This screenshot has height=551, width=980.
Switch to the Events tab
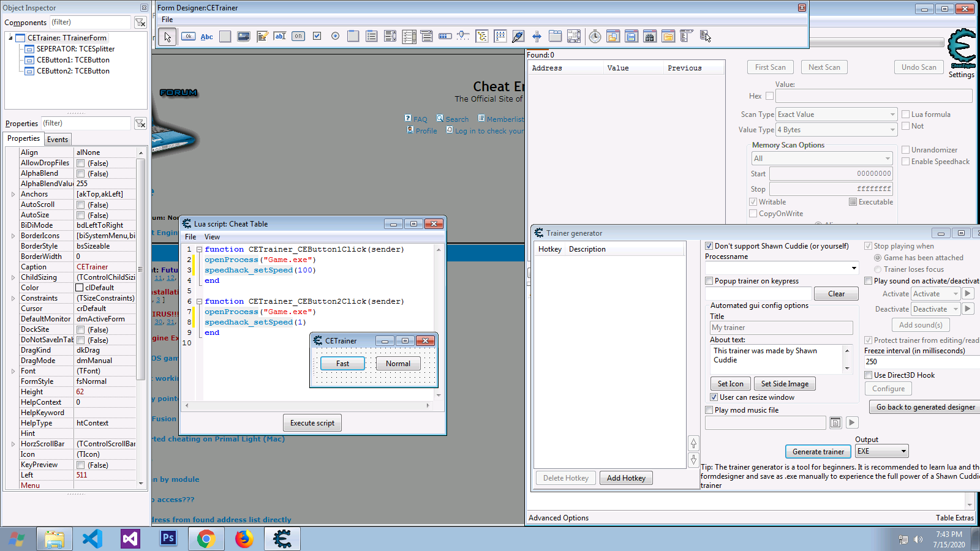(x=58, y=140)
